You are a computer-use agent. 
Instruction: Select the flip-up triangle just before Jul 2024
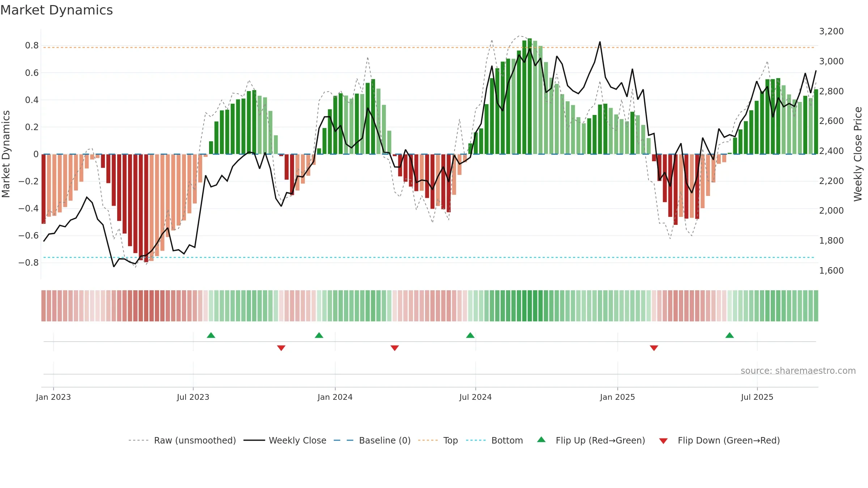470,335
